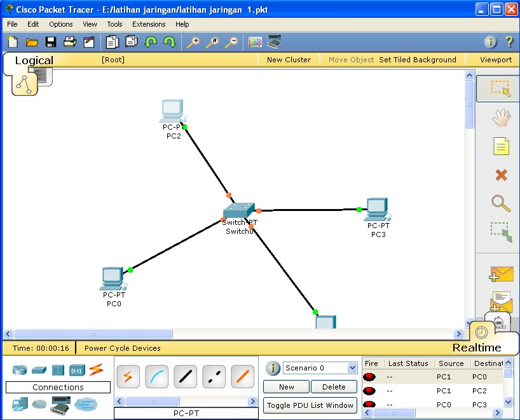Select the Add Simple PDU tool
This screenshot has width=520, height=420.
501,274
